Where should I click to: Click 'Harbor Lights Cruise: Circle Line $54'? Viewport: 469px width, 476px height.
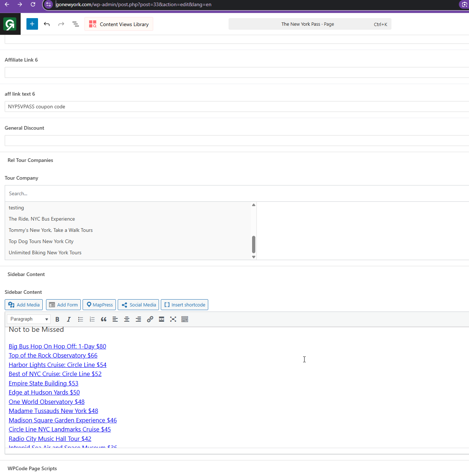pos(58,365)
